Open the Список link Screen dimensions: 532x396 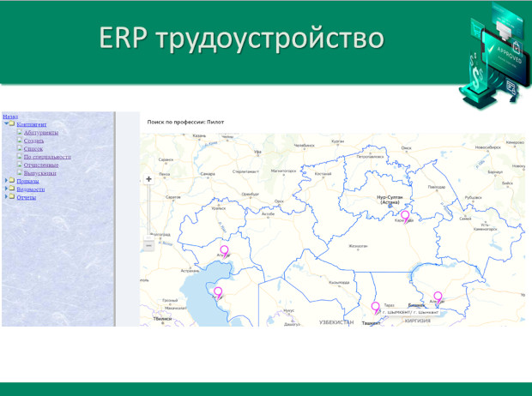(33, 149)
